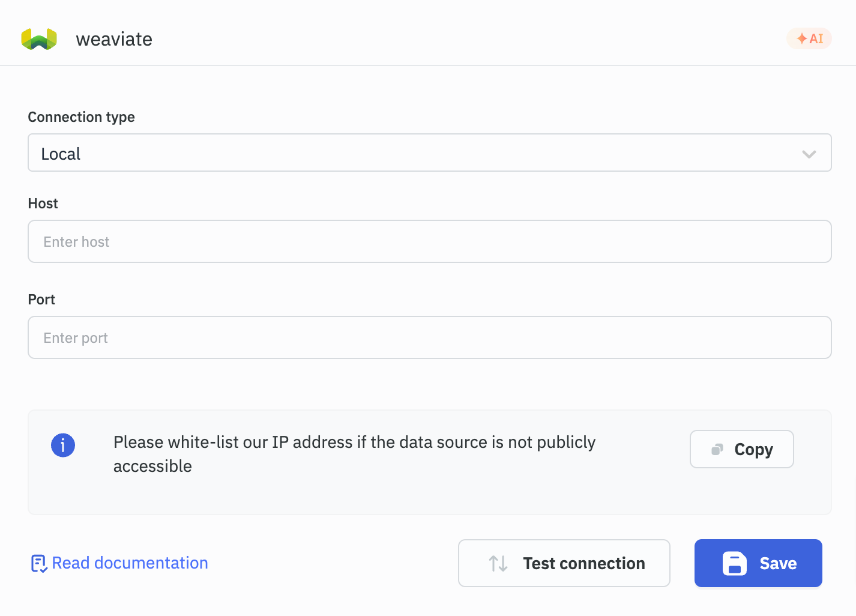
Task: Click the Host field label
Action: 42,204
